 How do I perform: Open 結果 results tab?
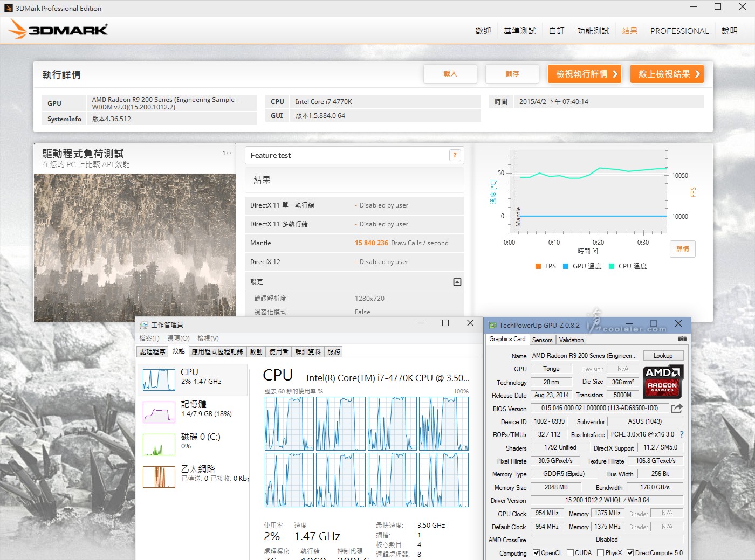(x=630, y=31)
